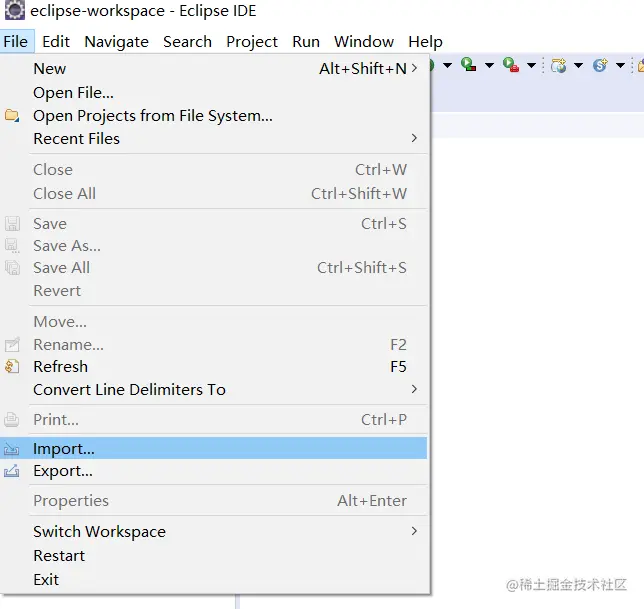Click the icon beside Save As entry
Screen dimensions: 644x609
[x=12, y=246]
